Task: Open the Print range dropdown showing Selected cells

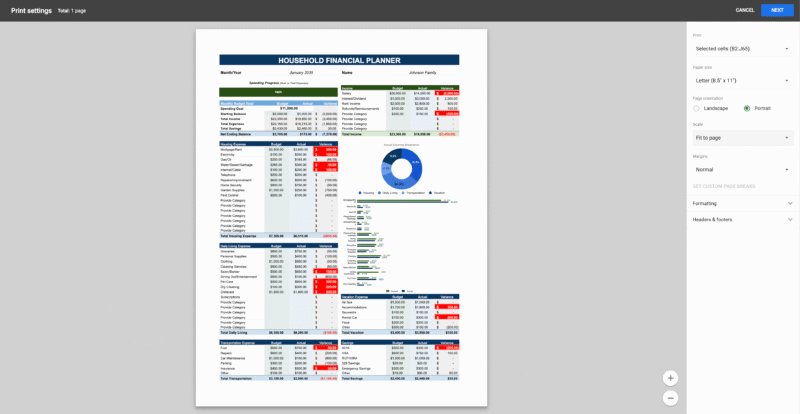Action: (742, 48)
